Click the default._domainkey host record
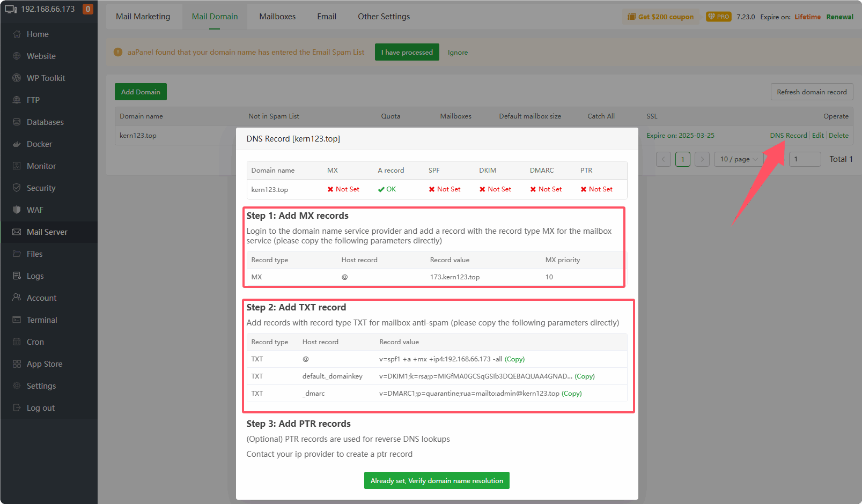Screen dimensions: 862x504 click(x=333, y=376)
